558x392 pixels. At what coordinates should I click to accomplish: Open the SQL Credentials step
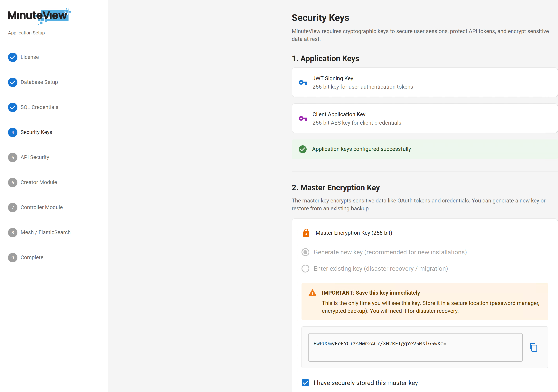tap(39, 107)
